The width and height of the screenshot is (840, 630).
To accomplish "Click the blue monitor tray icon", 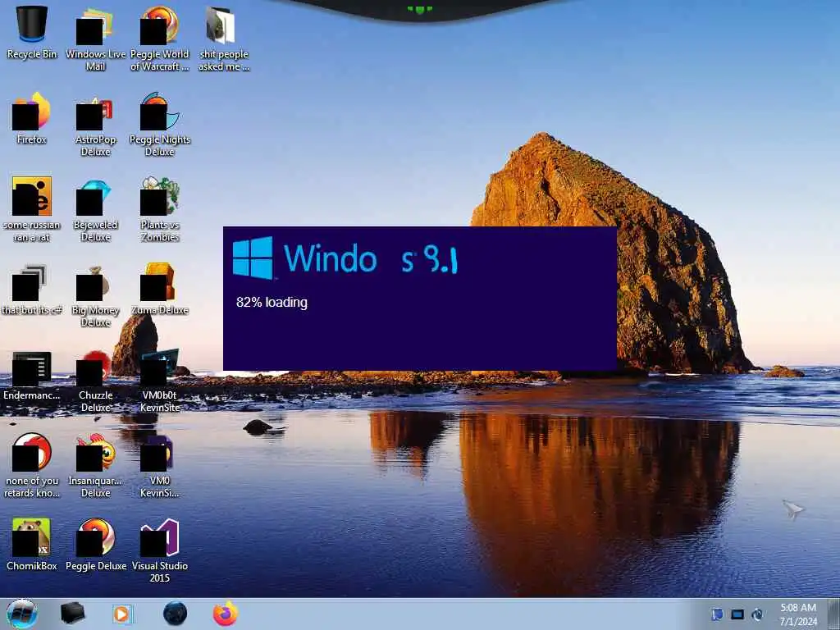I will click(x=737, y=614).
